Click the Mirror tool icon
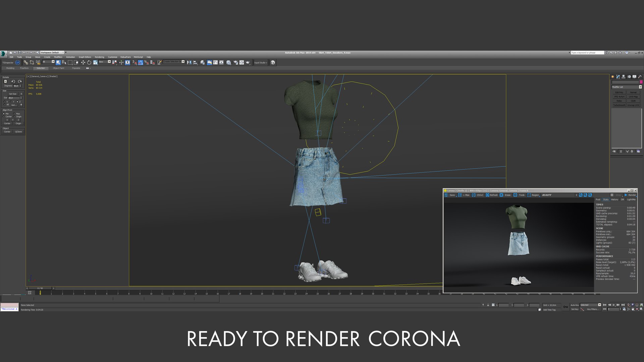The height and width of the screenshot is (362, 644). click(189, 63)
